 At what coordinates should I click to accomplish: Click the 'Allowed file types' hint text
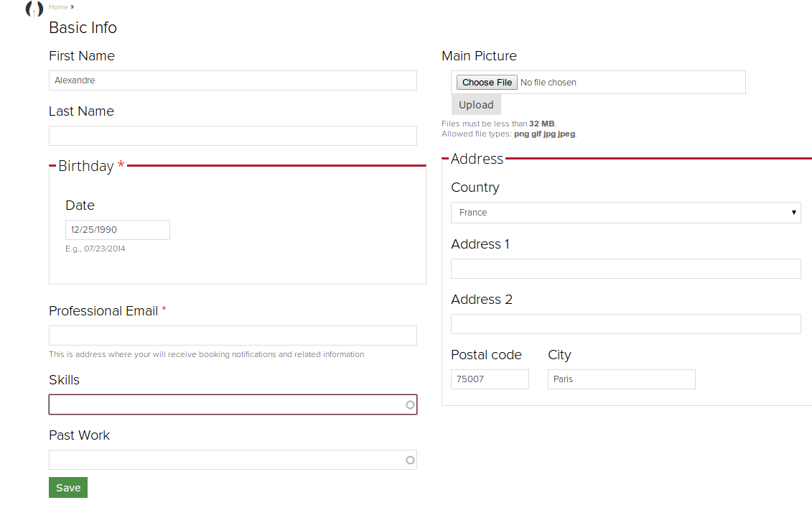508,134
